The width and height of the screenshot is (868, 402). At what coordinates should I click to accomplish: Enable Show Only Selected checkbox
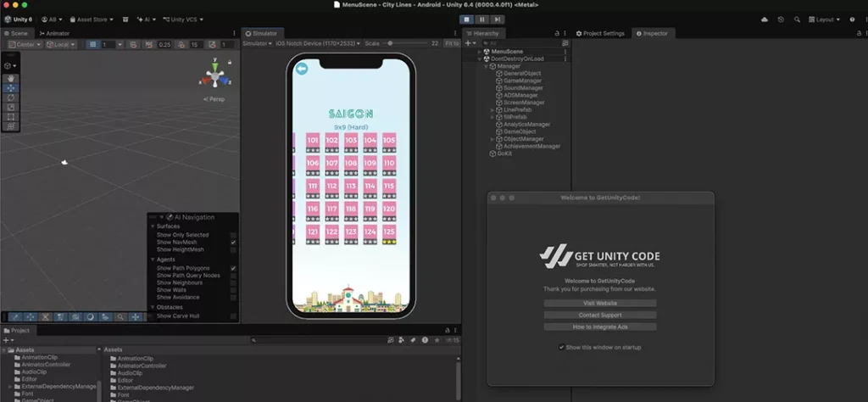[233, 235]
